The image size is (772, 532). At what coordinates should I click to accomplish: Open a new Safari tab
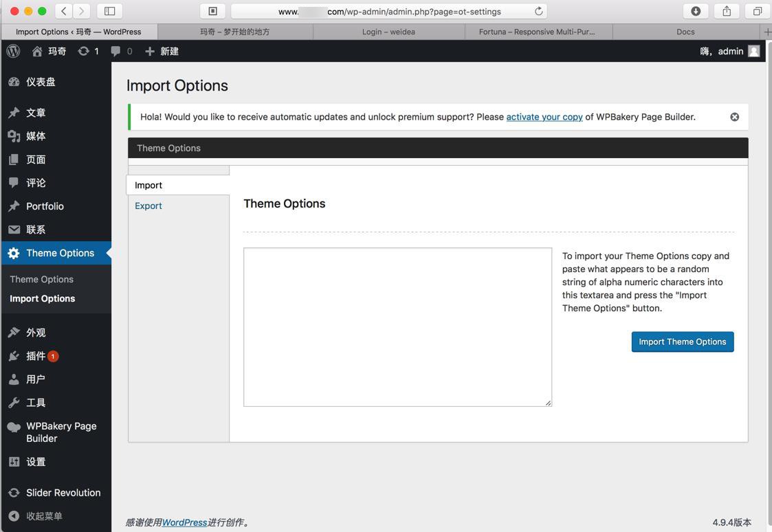(767, 32)
